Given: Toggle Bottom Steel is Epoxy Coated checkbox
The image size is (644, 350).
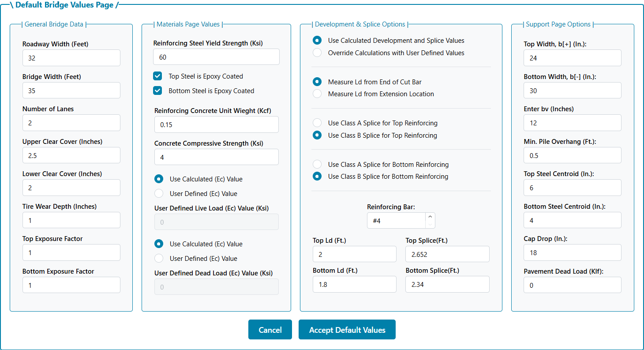Looking at the screenshot, I should click(157, 91).
